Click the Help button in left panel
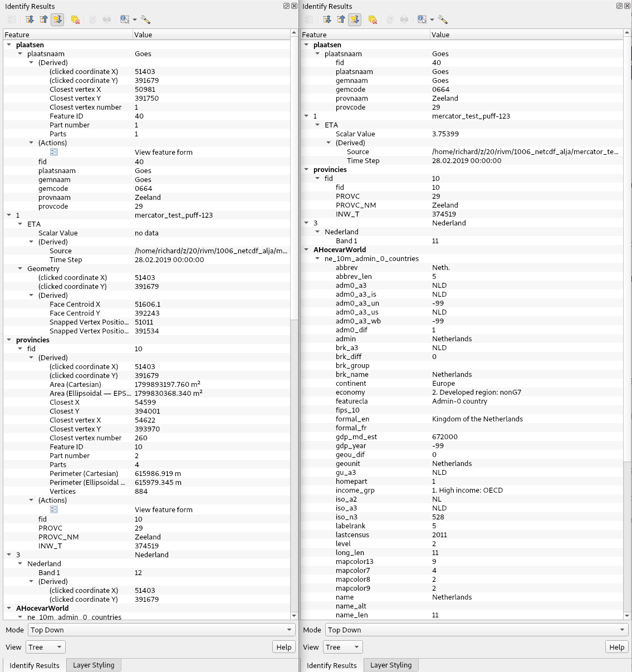632x672 pixels. point(284,647)
